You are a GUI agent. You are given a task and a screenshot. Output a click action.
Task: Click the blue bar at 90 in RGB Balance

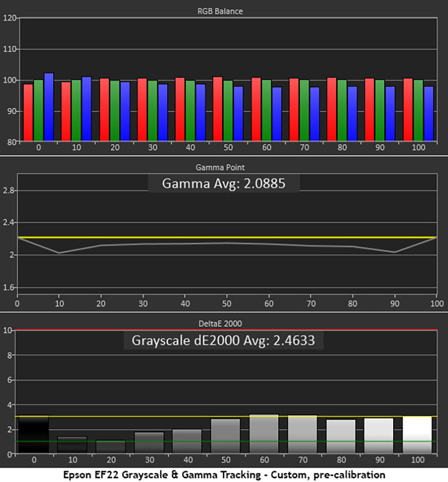coord(390,114)
